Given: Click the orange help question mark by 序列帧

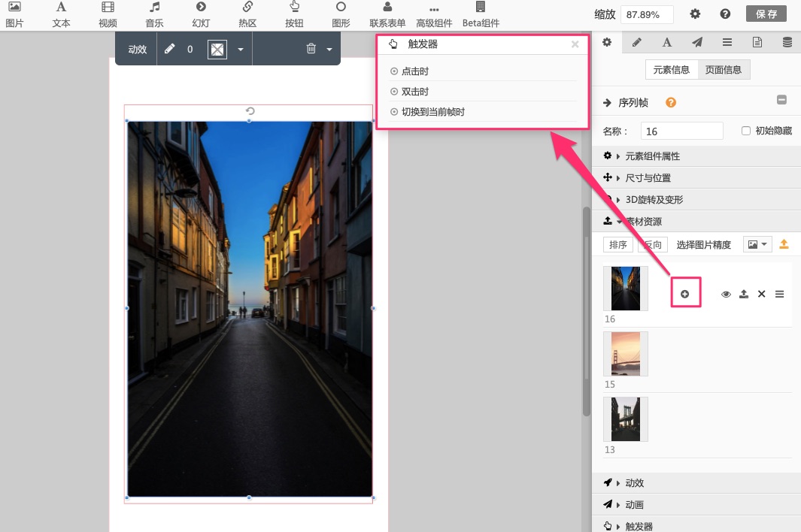Looking at the screenshot, I should pos(671,103).
